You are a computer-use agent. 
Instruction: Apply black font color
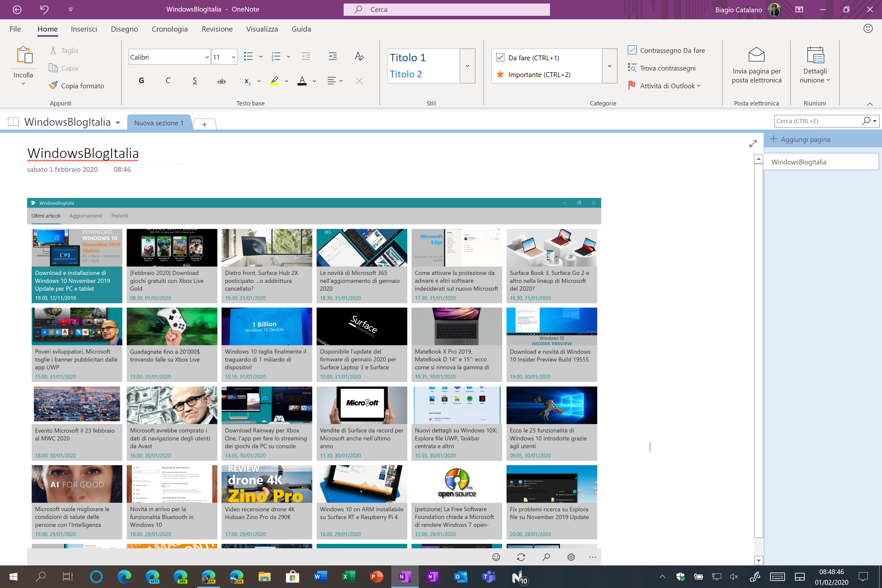pos(302,81)
